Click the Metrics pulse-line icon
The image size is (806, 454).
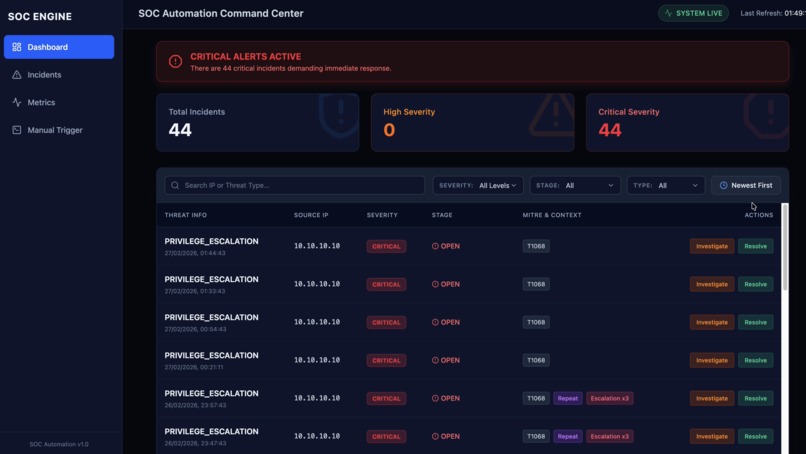[16, 102]
